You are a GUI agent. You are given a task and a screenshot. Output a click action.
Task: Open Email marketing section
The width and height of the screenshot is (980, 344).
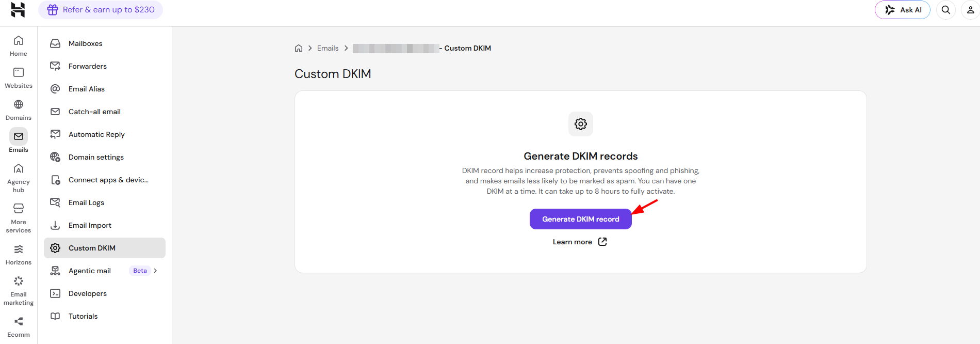pos(19,291)
